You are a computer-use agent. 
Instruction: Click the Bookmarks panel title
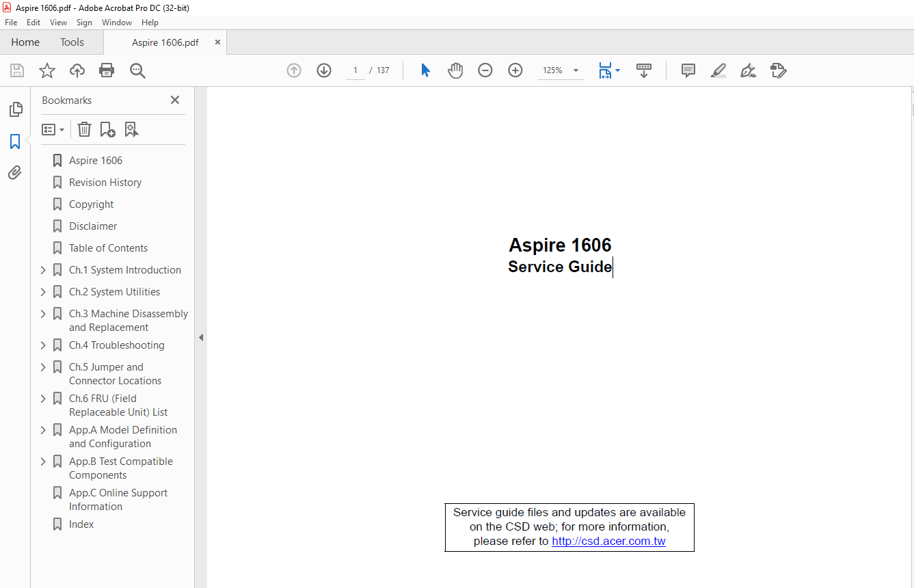pos(66,101)
